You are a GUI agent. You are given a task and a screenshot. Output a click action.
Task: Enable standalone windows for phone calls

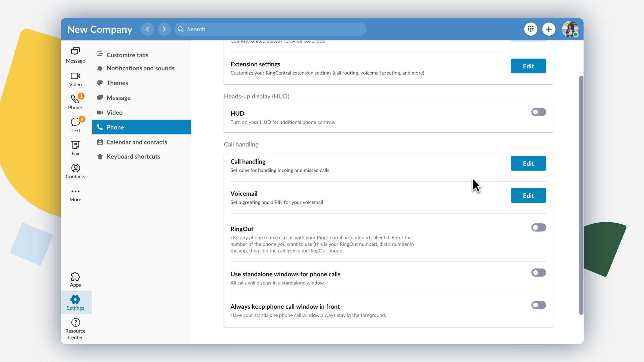click(538, 273)
